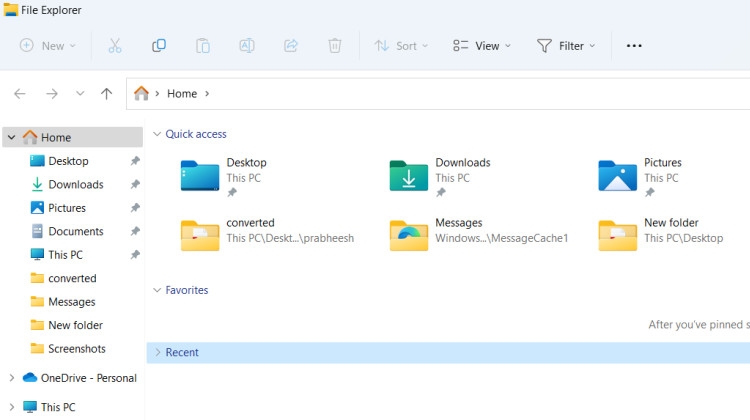Select the Downloads folder icon in Quick access
This screenshot has height=420, width=750.
(x=409, y=176)
